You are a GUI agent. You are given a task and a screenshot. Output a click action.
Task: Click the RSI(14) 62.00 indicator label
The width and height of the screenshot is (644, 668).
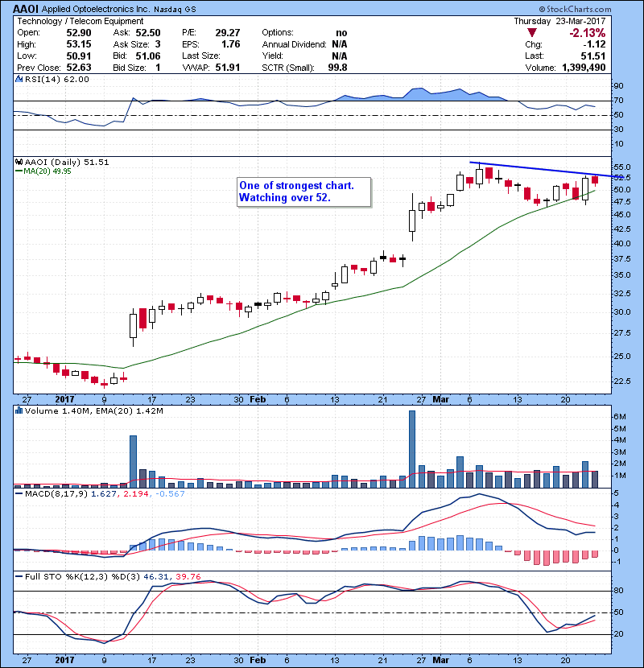(56, 79)
